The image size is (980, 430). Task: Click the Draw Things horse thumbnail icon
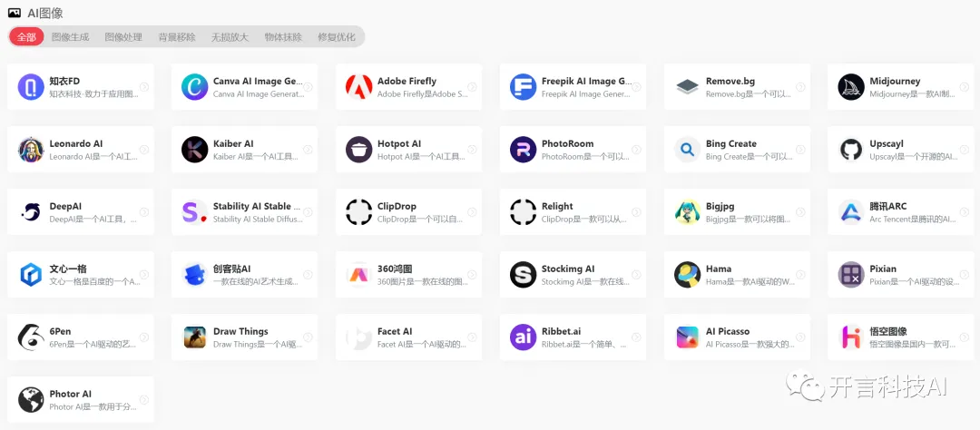coord(194,337)
